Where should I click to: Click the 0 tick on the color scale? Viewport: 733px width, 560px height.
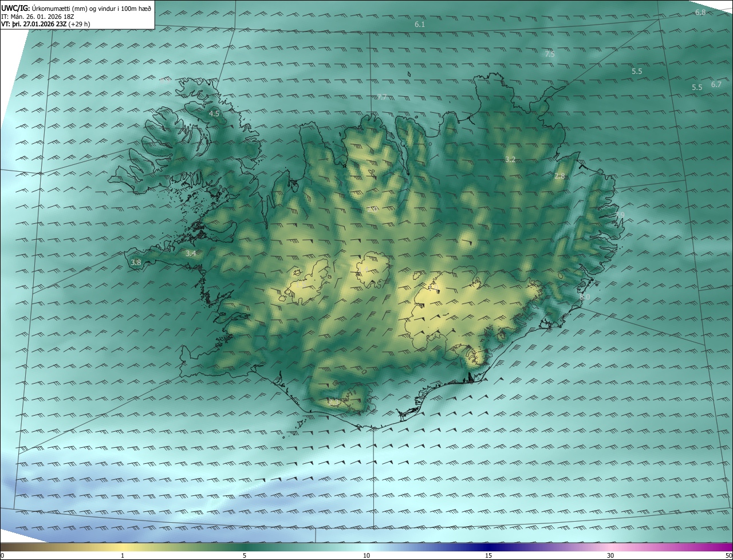[2, 556]
